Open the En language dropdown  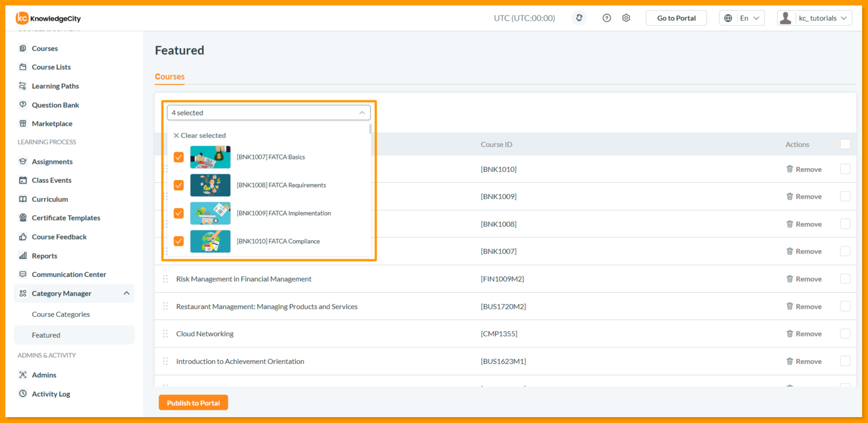(x=742, y=18)
